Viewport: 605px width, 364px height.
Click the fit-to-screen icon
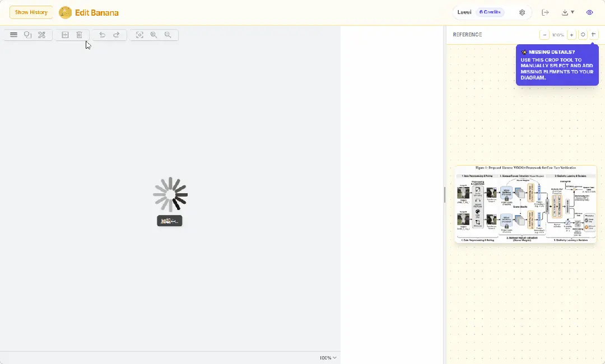tap(139, 35)
